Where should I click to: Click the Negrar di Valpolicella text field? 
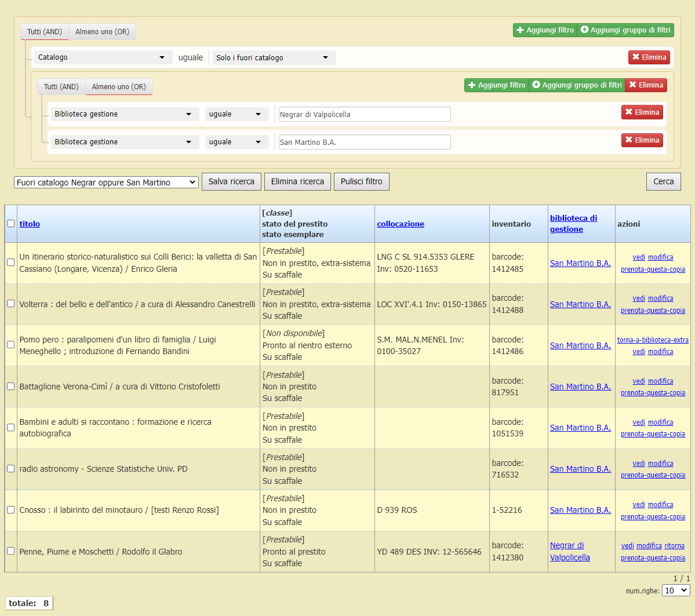(364, 115)
